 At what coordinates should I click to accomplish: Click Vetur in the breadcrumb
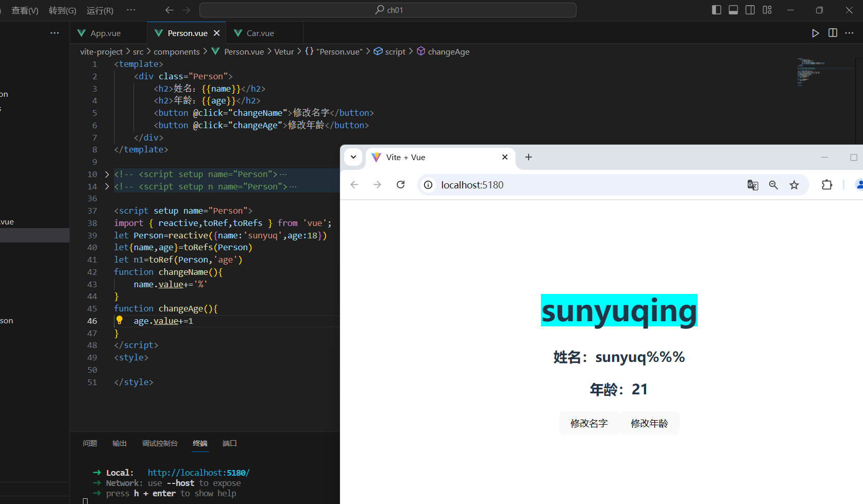click(x=284, y=51)
